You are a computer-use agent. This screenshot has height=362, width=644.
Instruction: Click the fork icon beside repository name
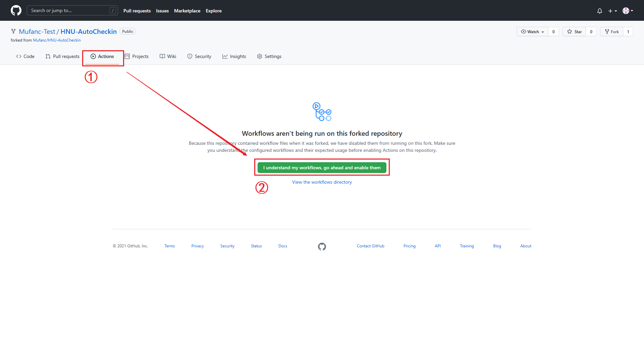tap(13, 31)
